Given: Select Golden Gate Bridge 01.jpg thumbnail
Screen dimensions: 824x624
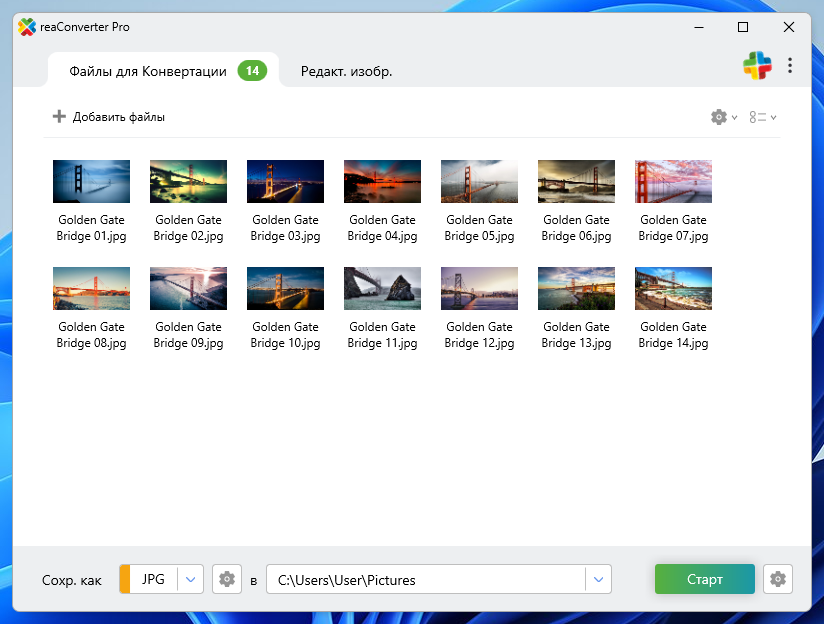Looking at the screenshot, I should pos(91,182).
